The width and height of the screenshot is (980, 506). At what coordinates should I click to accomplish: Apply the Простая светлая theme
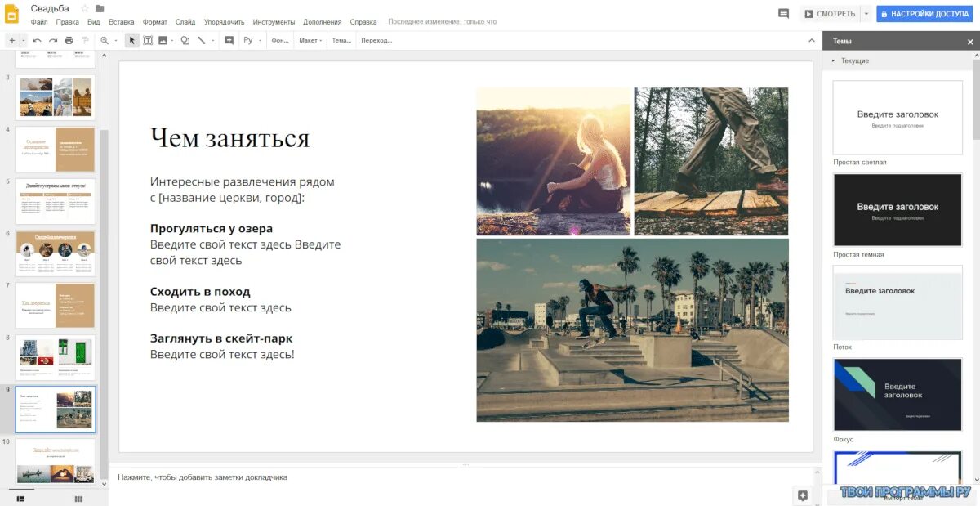click(x=898, y=118)
